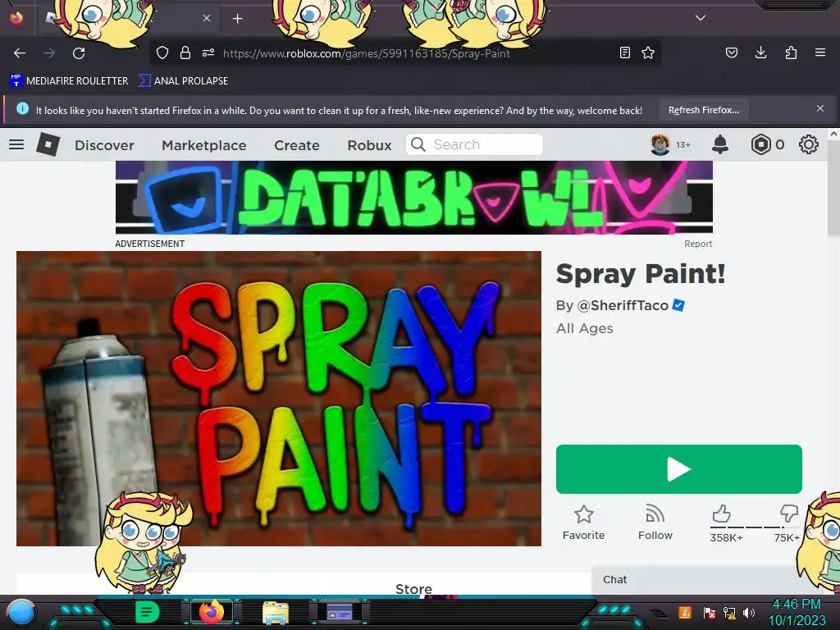Screen dimensions: 840x630
Task: Open File Explorer from taskbar
Action: pyautogui.click(x=276, y=613)
